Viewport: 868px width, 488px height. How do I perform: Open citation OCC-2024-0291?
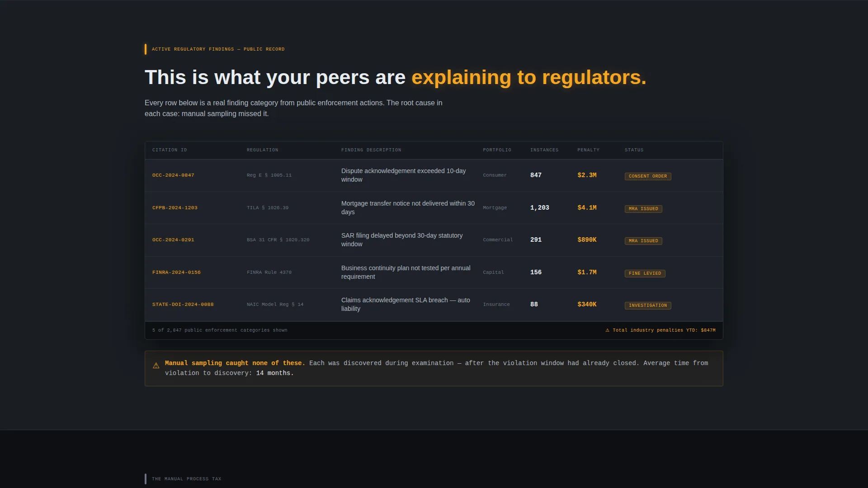point(173,240)
